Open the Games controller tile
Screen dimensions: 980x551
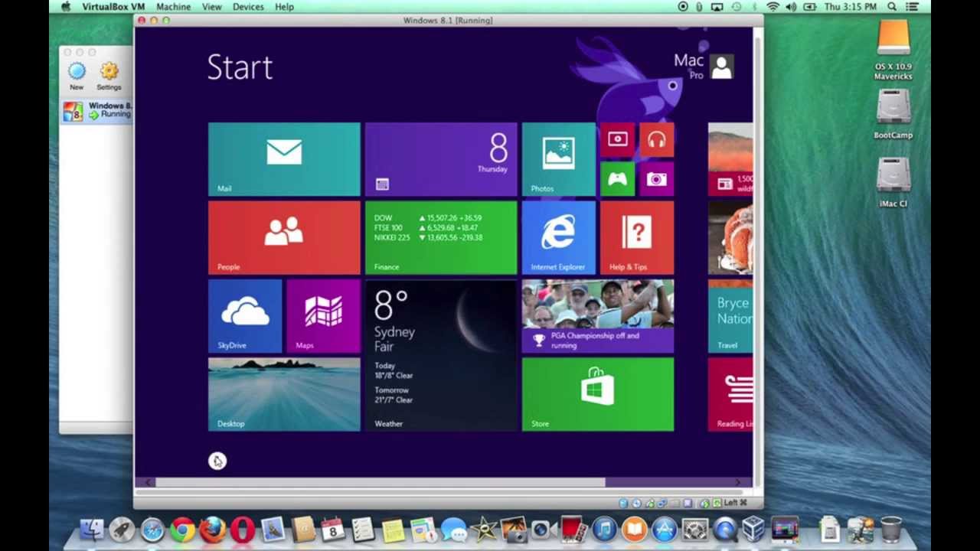click(x=617, y=179)
